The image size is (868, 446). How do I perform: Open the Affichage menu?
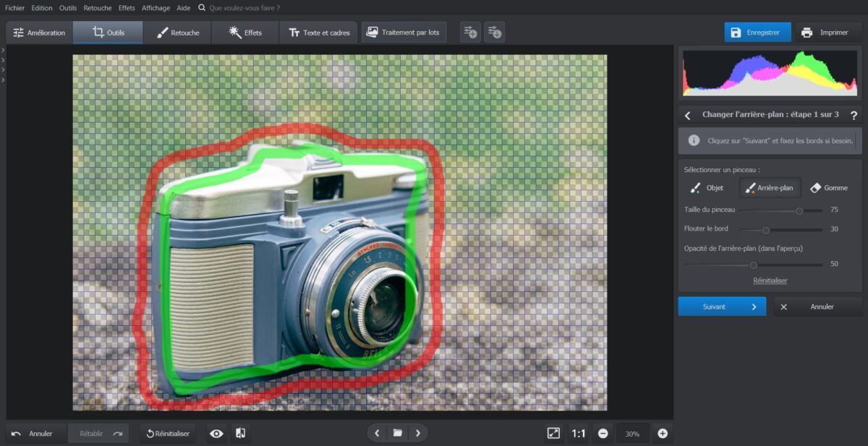click(156, 8)
